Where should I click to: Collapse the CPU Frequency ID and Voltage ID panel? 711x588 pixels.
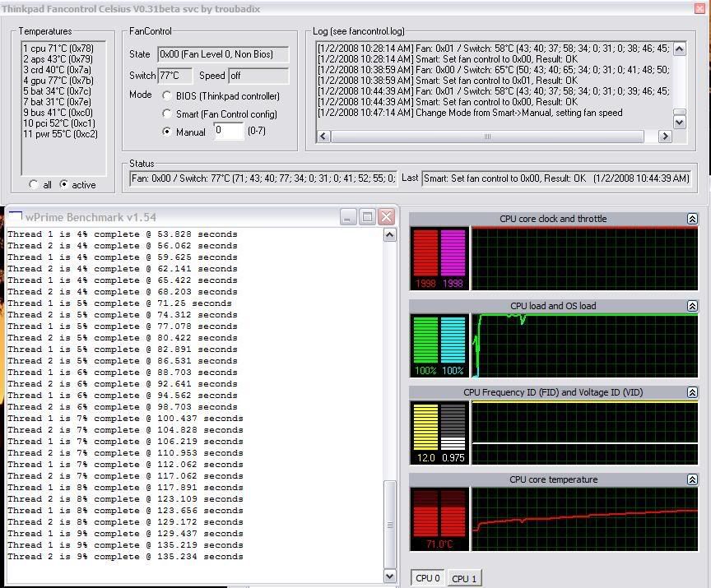(x=693, y=392)
